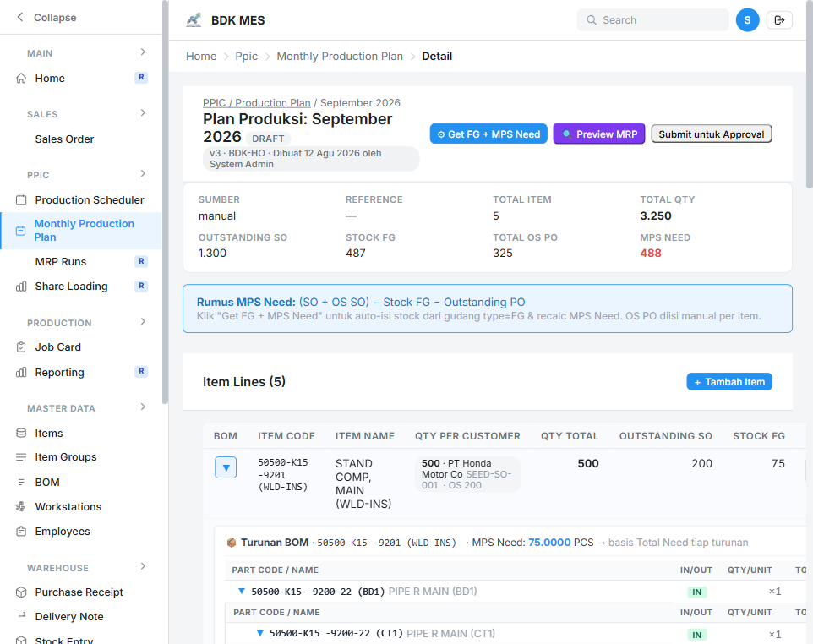Open MRP Runs from sidebar
Viewport: 813px width, 644px height.
pos(61,261)
